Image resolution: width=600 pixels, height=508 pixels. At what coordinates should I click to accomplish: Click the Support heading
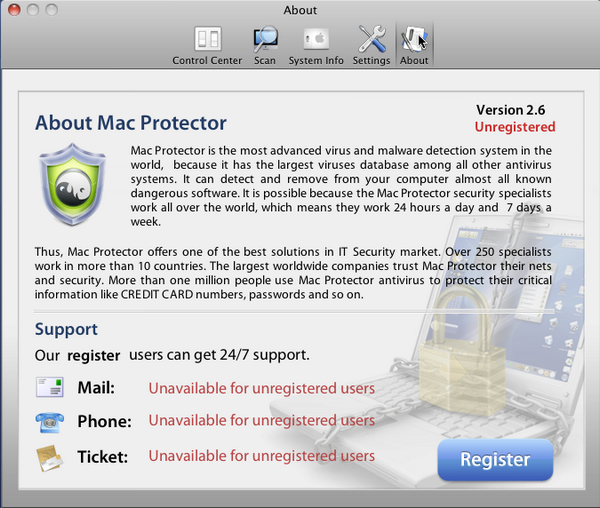[66, 330]
